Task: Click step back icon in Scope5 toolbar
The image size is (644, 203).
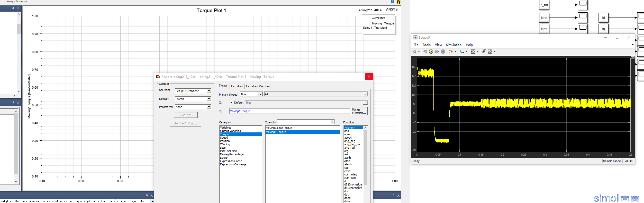Action: pos(425,52)
